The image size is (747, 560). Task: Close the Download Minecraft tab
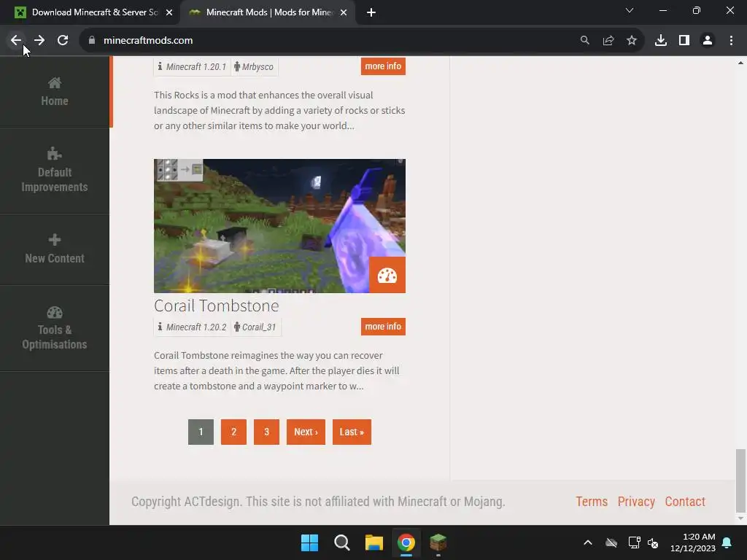pos(169,12)
